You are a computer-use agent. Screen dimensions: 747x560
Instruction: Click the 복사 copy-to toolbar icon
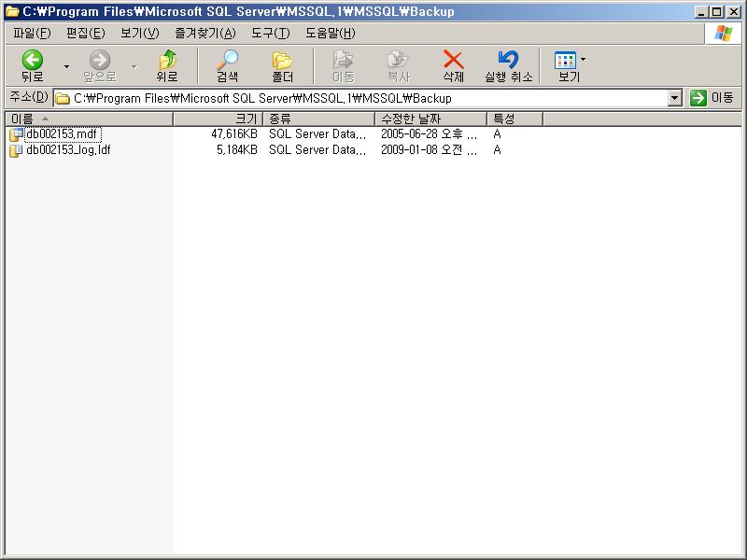pyautogui.click(x=399, y=65)
